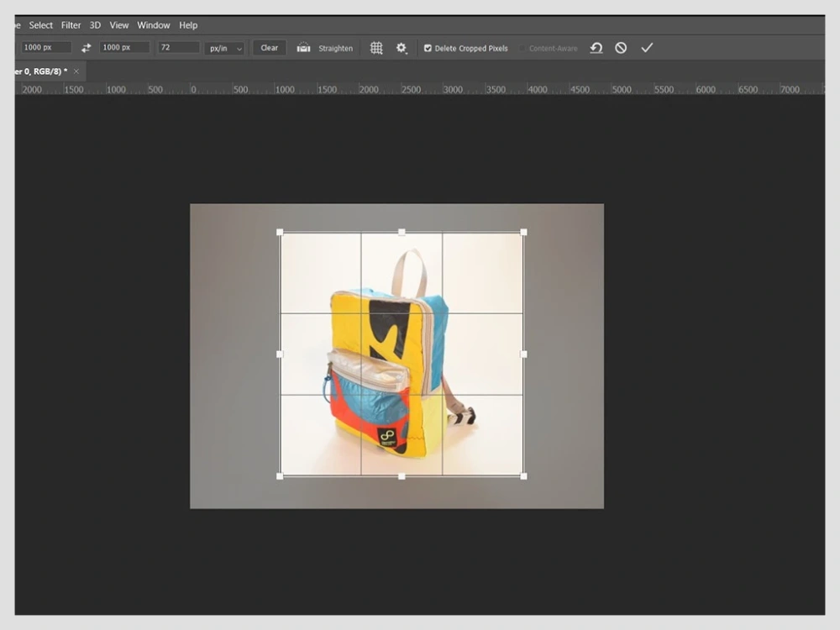Viewport: 840px width, 630px height.
Task: Click the top-middle crop edge handle
Action: pos(402,232)
